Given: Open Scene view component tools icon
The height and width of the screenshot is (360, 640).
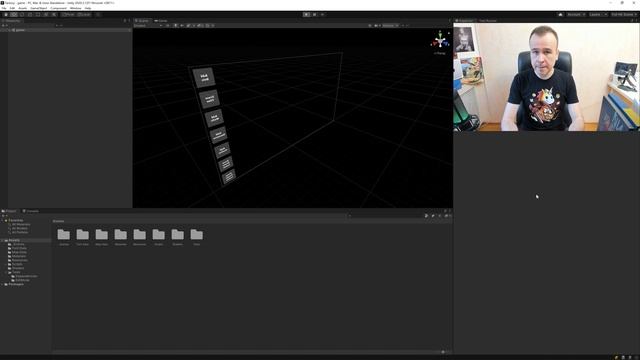Looking at the screenshot, I should tap(370, 25).
